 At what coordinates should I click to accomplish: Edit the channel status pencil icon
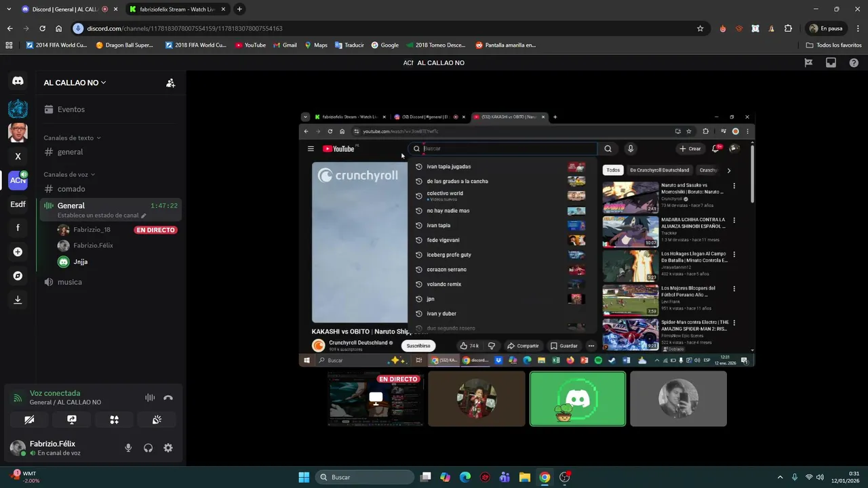143,216
